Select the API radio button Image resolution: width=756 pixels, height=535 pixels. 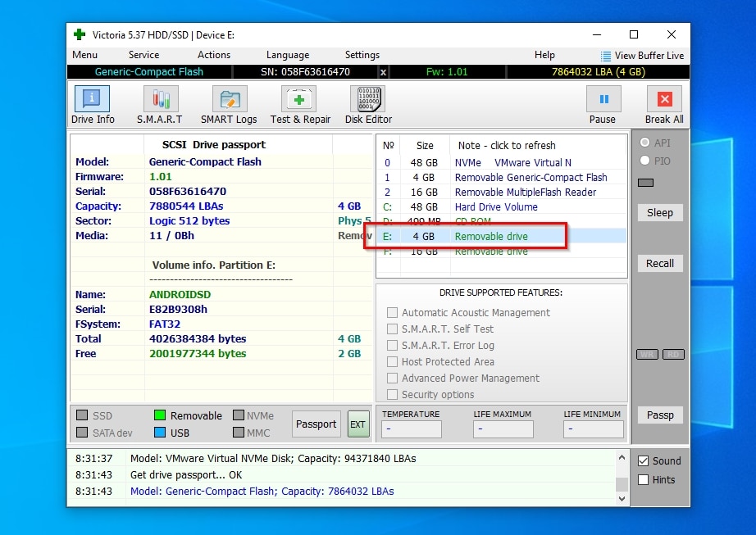644,143
